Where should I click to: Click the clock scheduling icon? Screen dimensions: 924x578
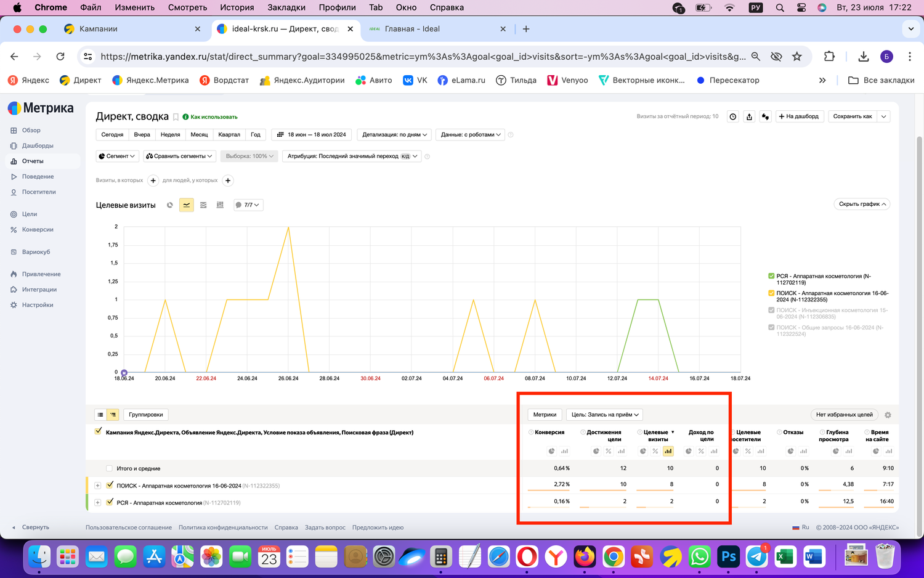pyautogui.click(x=733, y=116)
